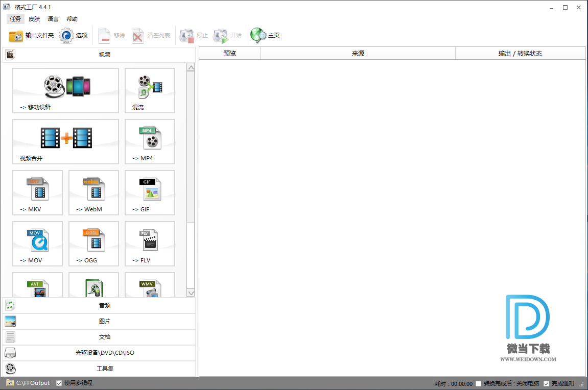The image size is (588, 390).
Task: Choose convert to WMV
Action: (x=150, y=285)
